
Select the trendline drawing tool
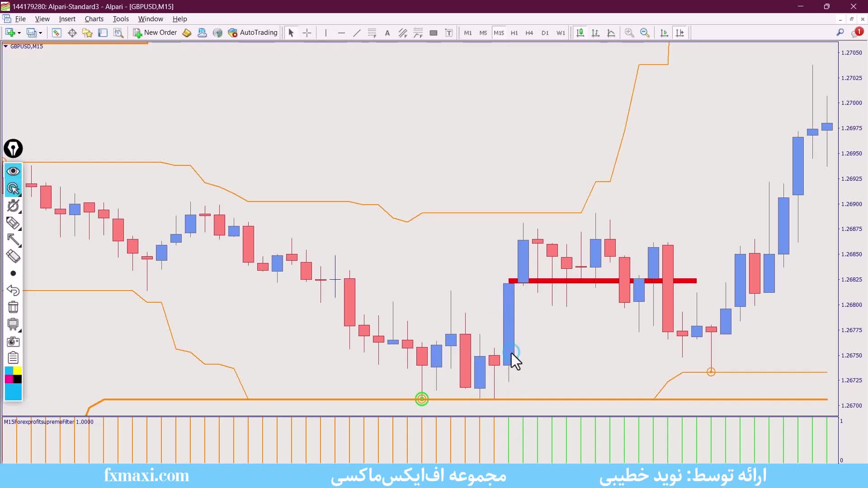coord(357,33)
